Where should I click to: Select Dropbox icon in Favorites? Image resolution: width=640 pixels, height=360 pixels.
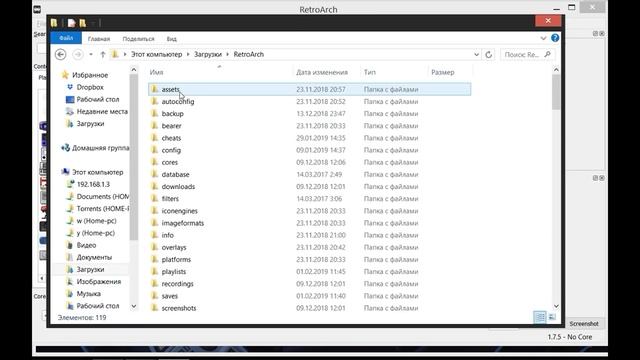coord(70,87)
